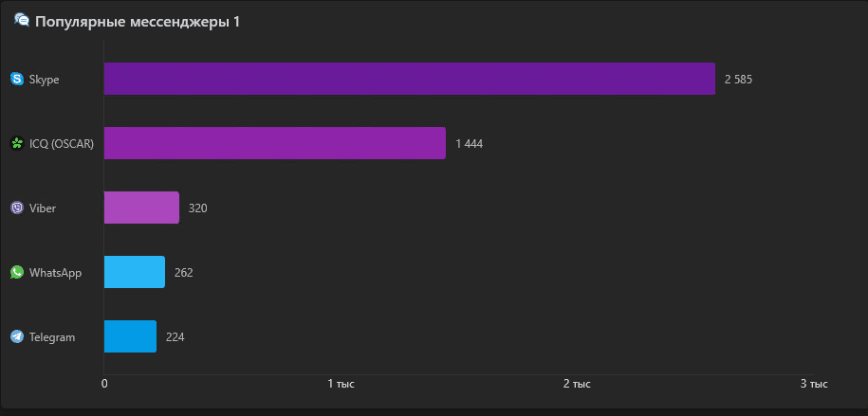Screen dimensions: 868x416
Task: Click the 1 444 value label
Action: point(470,144)
